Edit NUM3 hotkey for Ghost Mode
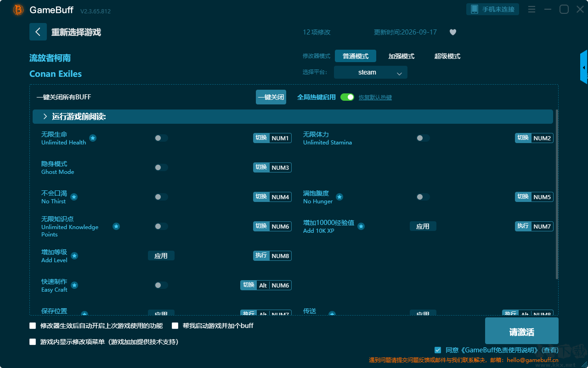Viewport: 588px width, 368px height. click(272, 167)
